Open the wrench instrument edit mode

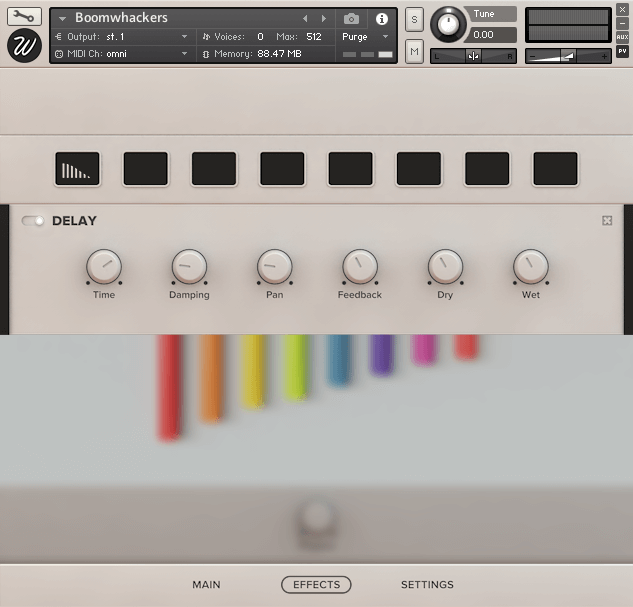point(24,16)
